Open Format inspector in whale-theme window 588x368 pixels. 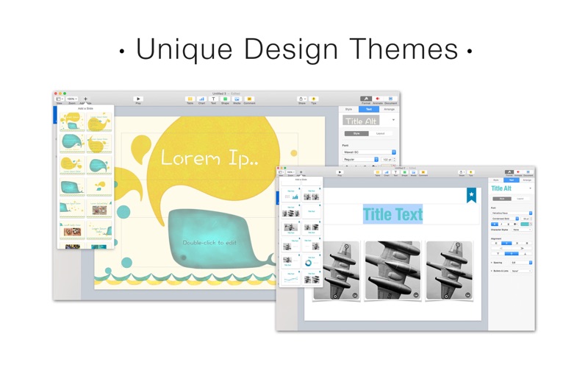coord(366,99)
